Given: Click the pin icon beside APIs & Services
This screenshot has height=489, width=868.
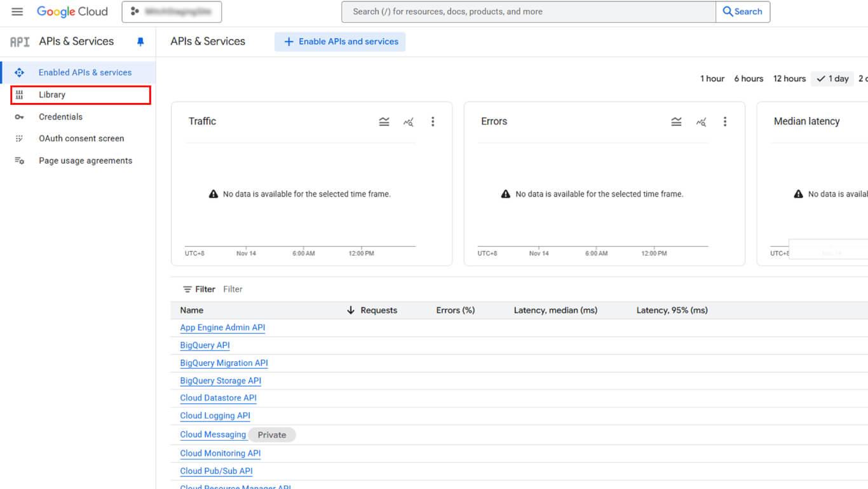Looking at the screenshot, I should point(140,41).
